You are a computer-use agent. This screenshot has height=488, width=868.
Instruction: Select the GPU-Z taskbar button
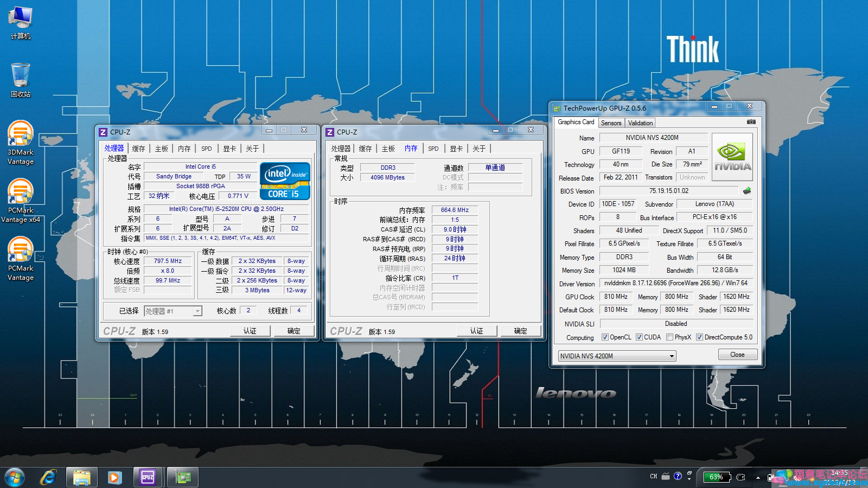(183, 477)
